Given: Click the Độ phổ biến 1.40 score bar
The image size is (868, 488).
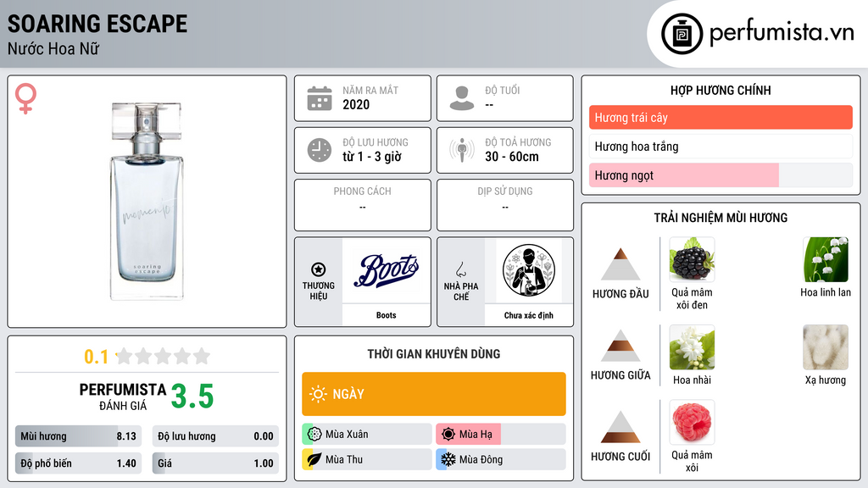Looking at the screenshot, I should tap(79, 463).
